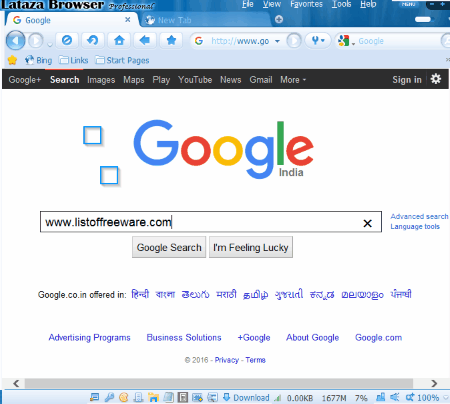The width and height of the screenshot is (450, 404).
Task: Click into the toolbar Google search field
Action: [398, 41]
